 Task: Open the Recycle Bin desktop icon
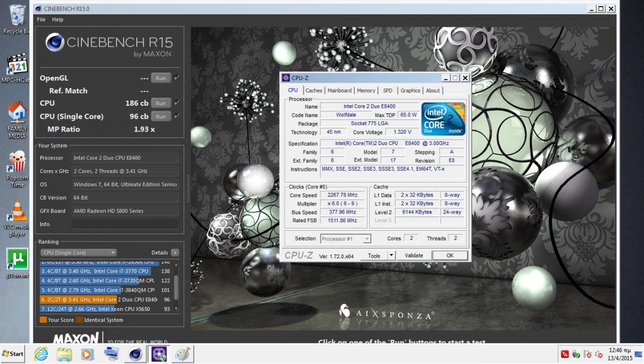16,19
